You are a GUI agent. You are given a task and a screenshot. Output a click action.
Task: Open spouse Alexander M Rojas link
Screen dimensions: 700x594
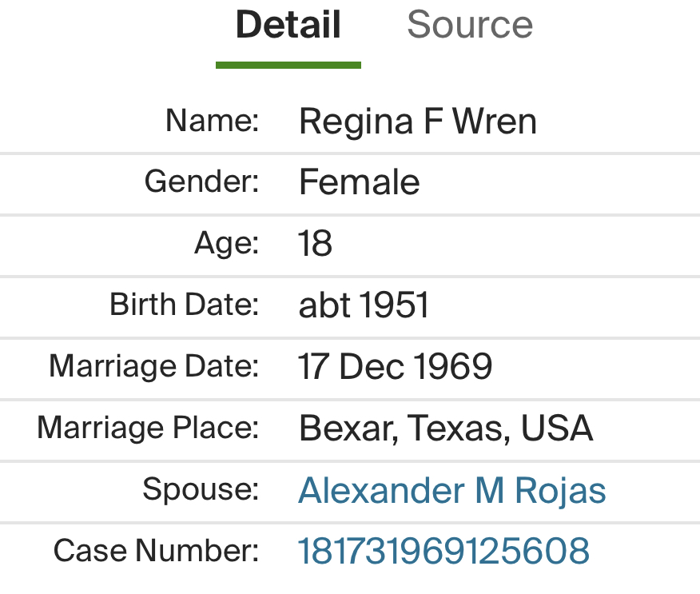(451, 490)
